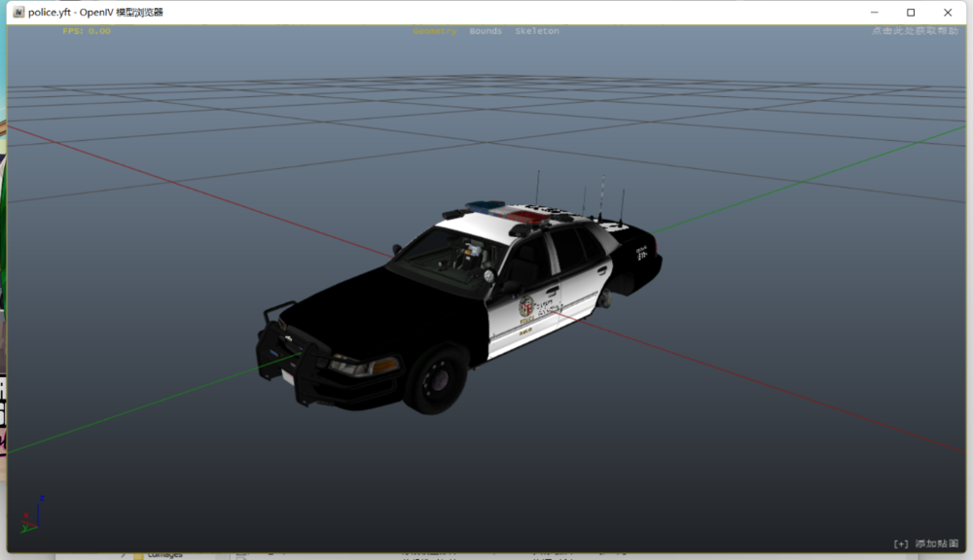Switch to the Bounds tab
This screenshot has width=973, height=560.
pyautogui.click(x=484, y=30)
